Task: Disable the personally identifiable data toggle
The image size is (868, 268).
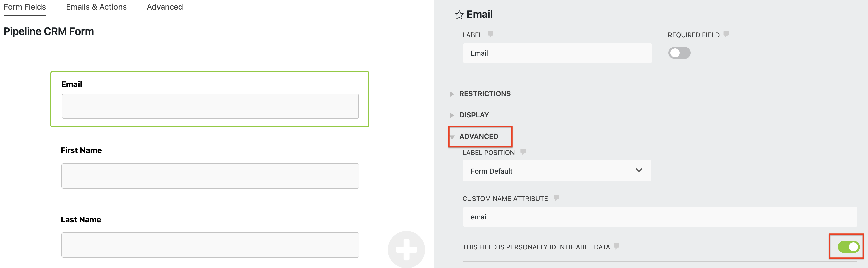Action: pos(848,247)
